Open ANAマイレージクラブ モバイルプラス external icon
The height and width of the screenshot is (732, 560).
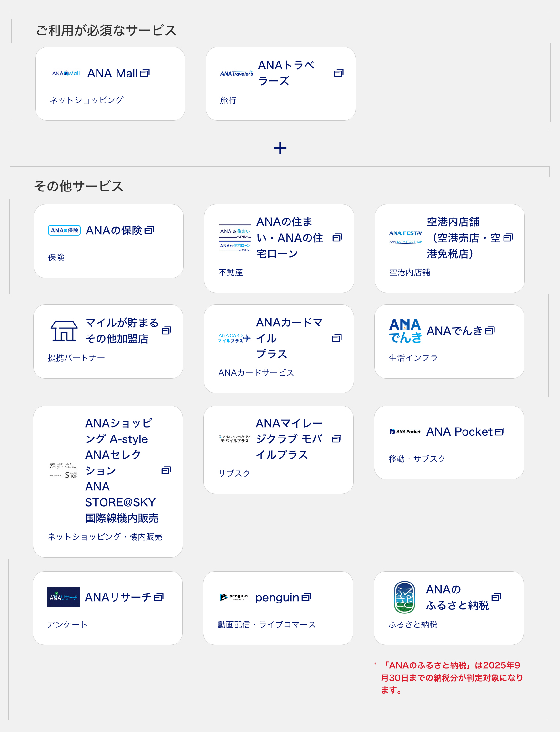point(337,439)
